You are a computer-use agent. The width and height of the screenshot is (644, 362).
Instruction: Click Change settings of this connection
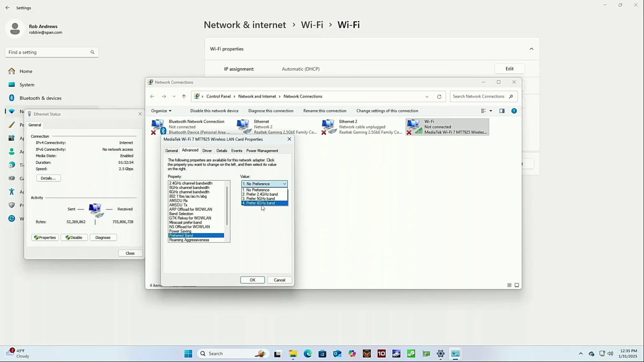tap(387, 111)
